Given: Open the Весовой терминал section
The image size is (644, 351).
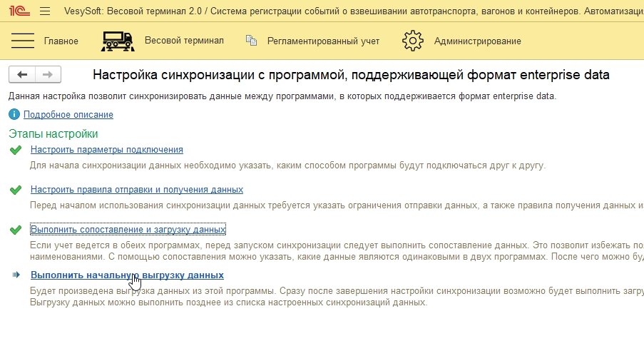Looking at the screenshot, I should (184, 41).
